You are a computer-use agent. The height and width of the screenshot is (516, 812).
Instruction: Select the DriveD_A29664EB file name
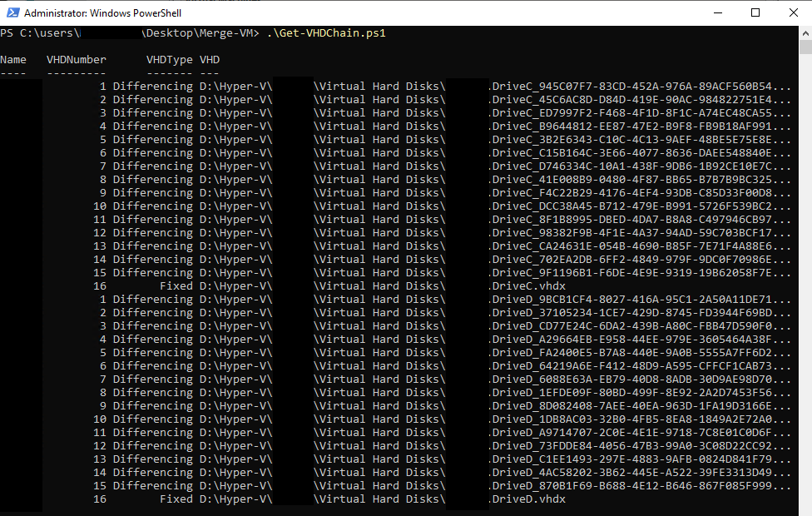tap(640, 340)
